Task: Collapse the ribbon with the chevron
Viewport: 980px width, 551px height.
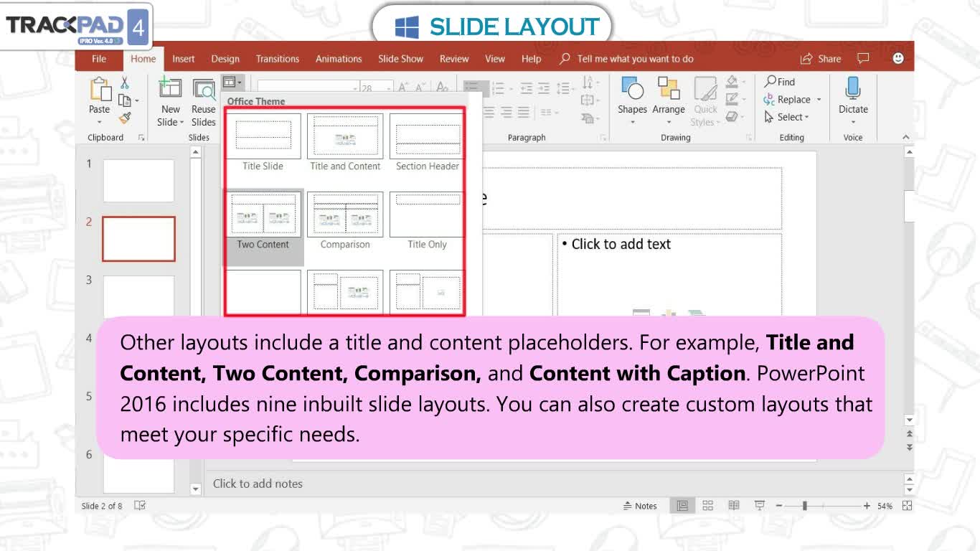Action: pyautogui.click(x=905, y=137)
